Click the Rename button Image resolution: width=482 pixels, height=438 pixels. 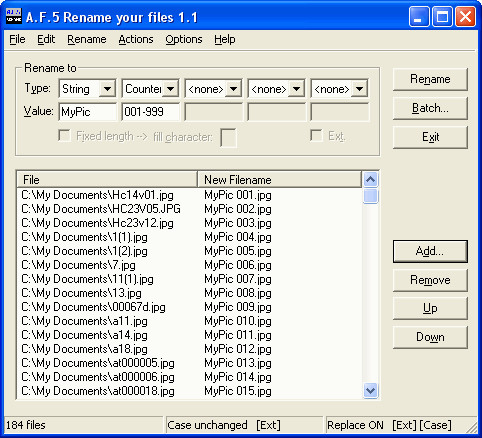pyautogui.click(x=430, y=79)
